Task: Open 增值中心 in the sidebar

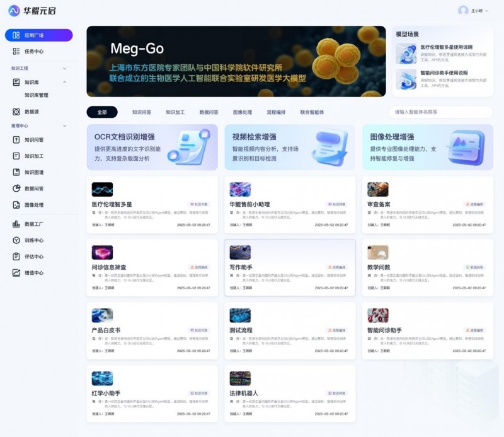Action: pyautogui.click(x=33, y=273)
